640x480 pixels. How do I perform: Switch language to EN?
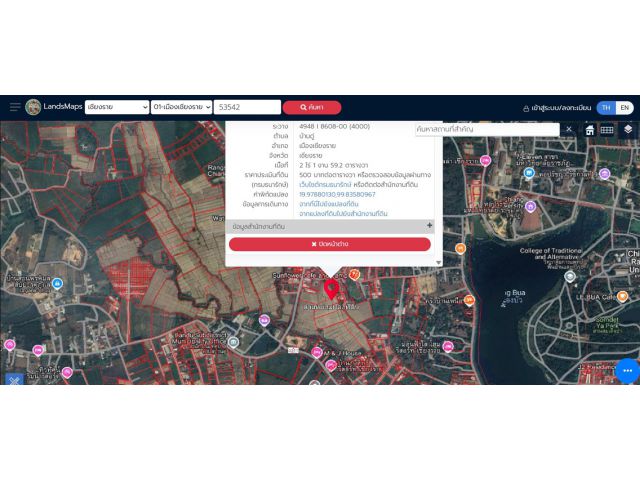click(x=624, y=107)
